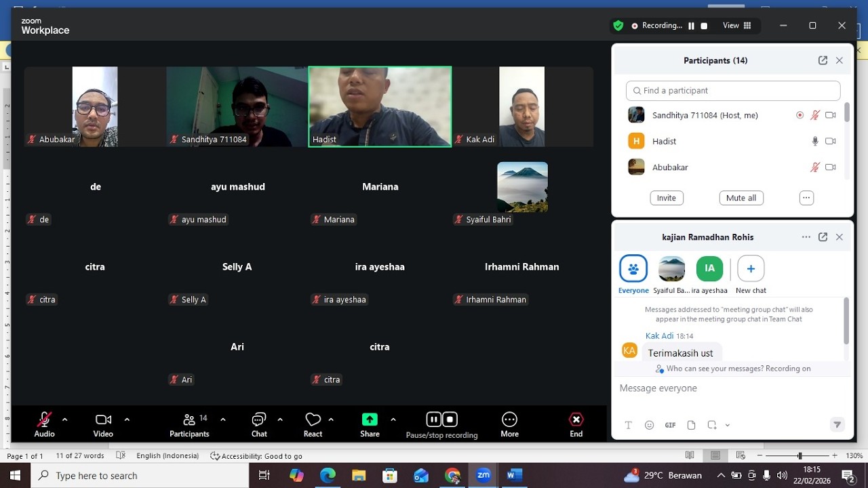Pause recording from the top bar
Screen dimensions: 868x488
click(691, 26)
